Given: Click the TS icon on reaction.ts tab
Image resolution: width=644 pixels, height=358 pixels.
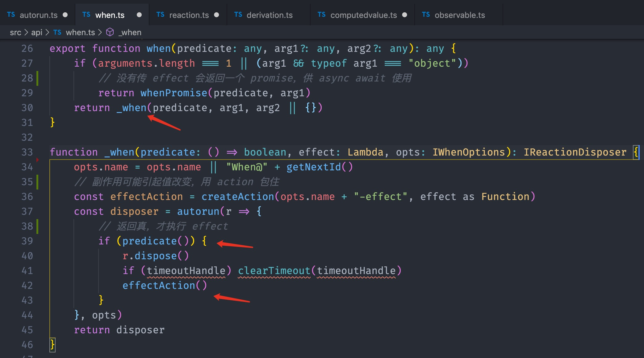Looking at the screenshot, I should click(x=160, y=15).
